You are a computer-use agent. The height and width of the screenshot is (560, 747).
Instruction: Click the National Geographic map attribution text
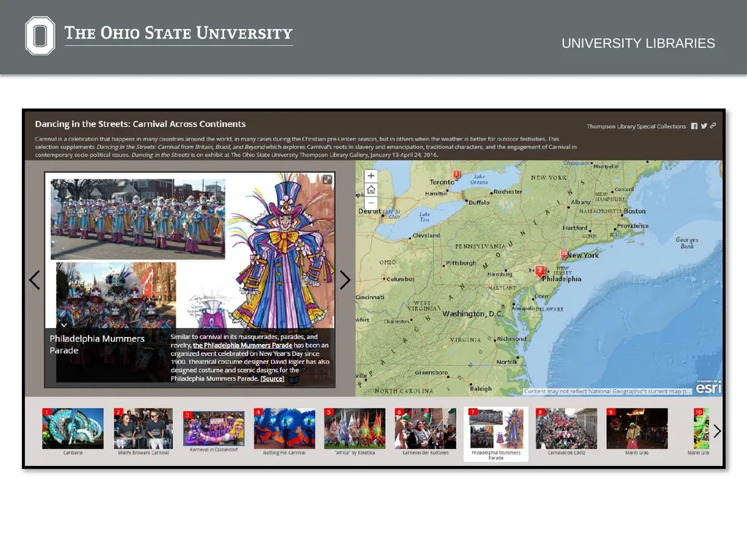click(607, 392)
